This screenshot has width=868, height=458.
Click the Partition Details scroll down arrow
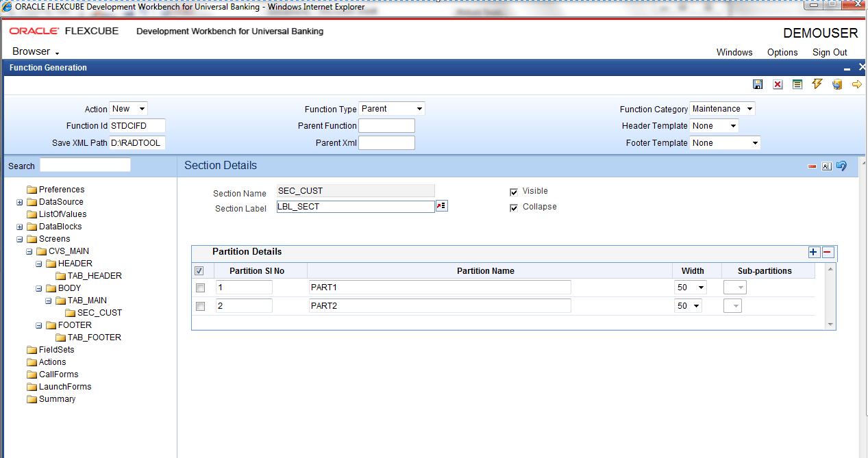click(830, 325)
